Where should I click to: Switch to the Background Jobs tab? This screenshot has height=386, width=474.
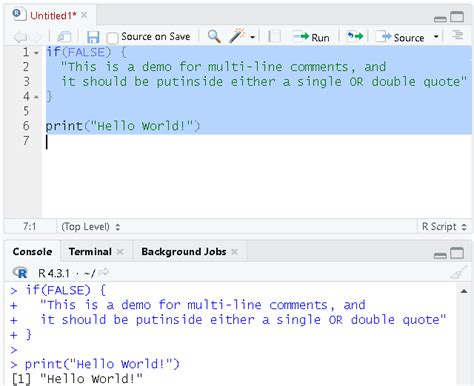[x=184, y=251]
